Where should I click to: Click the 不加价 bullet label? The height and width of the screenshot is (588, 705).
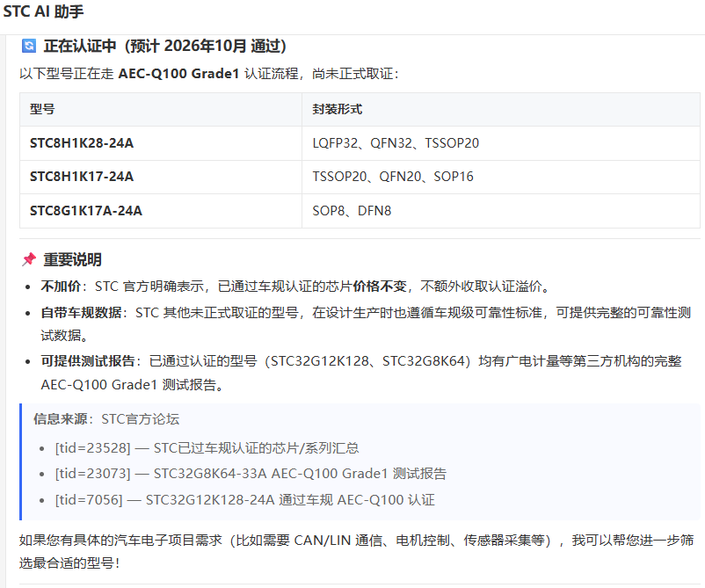click(61, 287)
